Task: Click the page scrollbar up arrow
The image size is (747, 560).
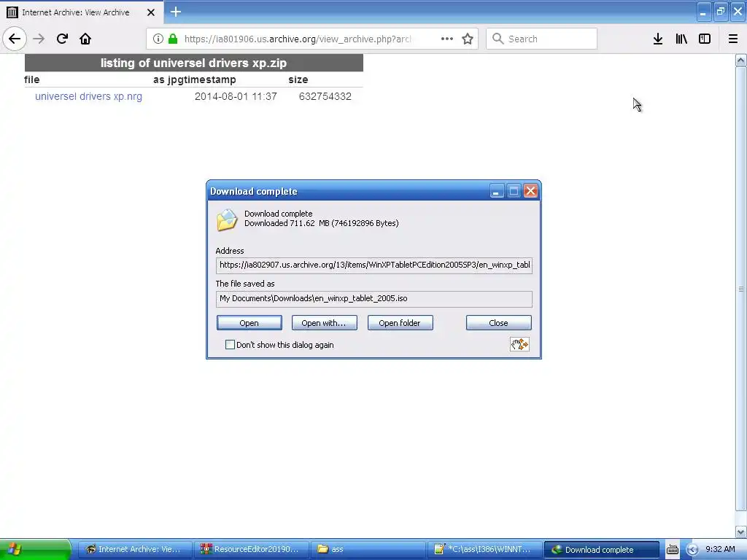Action: (741, 61)
